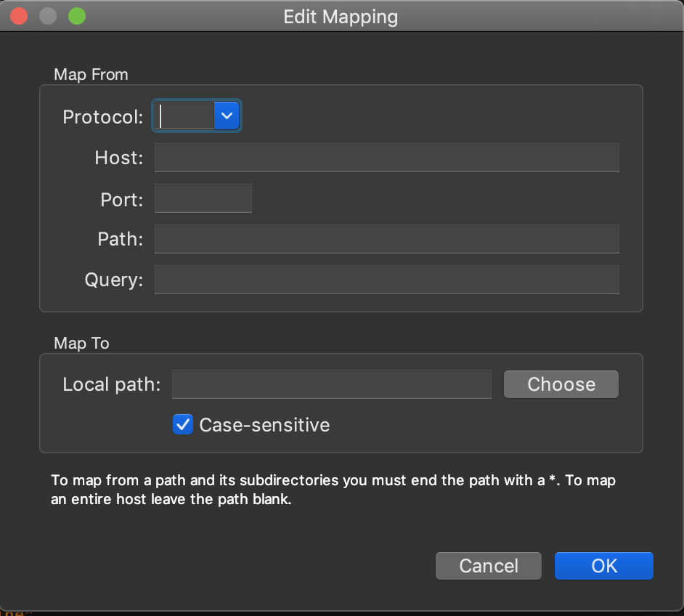Click the Case-sensitive label text
Screen dimensions: 684x616
pos(264,425)
